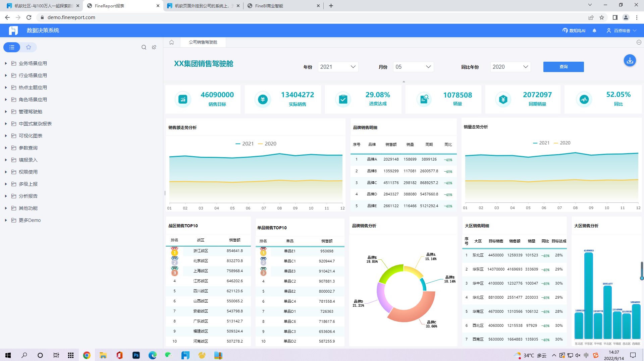
Task: Switch sidebar to favorites star view
Action: (29, 47)
